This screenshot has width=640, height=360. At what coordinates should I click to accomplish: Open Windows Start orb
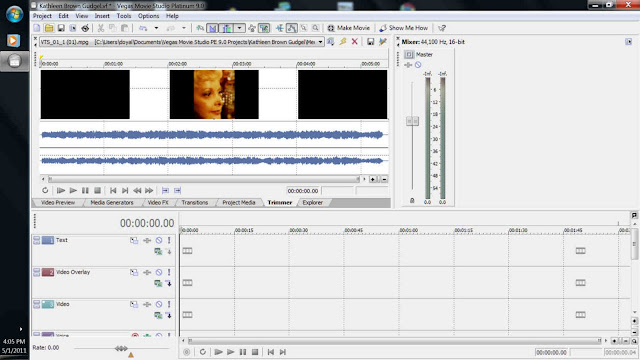(x=14, y=14)
